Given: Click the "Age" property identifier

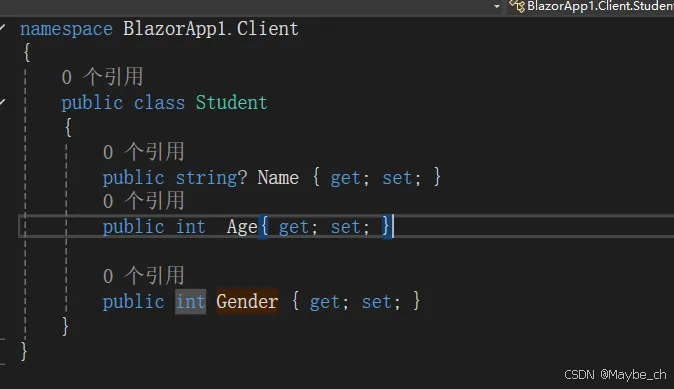Looking at the screenshot, I should tap(242, 228).
